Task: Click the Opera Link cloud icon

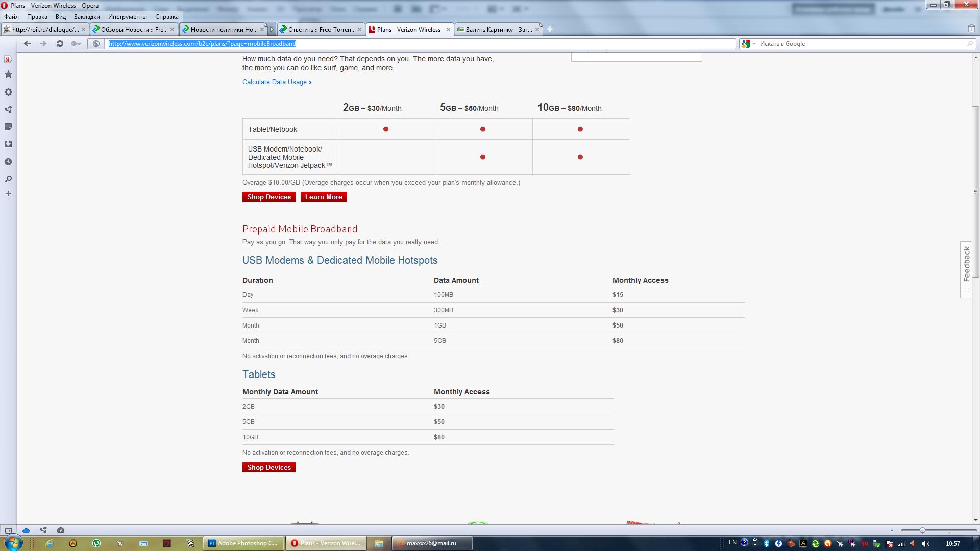Action: tap(26, 530)
